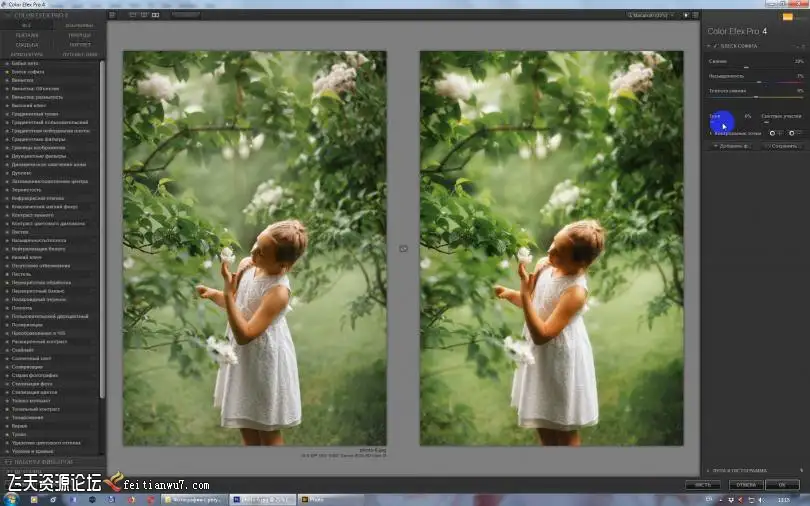Switch to the СВАДЬБА category tab
This screenshot has width=810, height=506.
(x=26, y=45)
